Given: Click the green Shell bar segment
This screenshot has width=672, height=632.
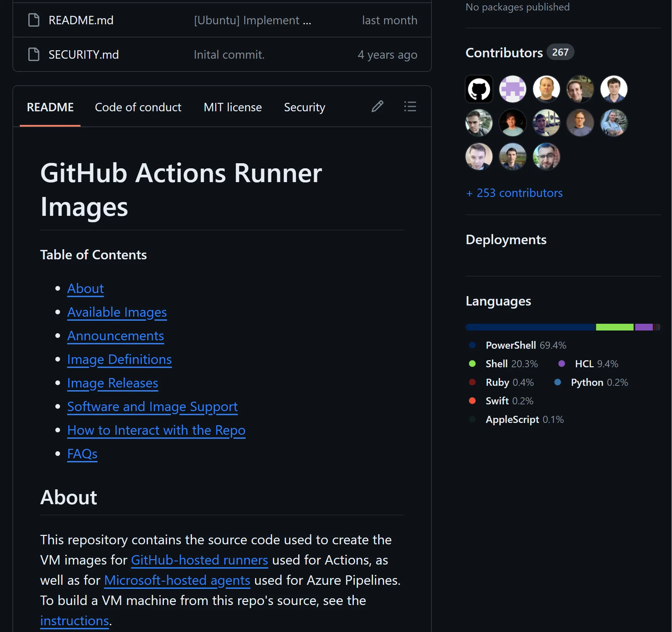Looking at the screenshot, I should coord(614,327).
